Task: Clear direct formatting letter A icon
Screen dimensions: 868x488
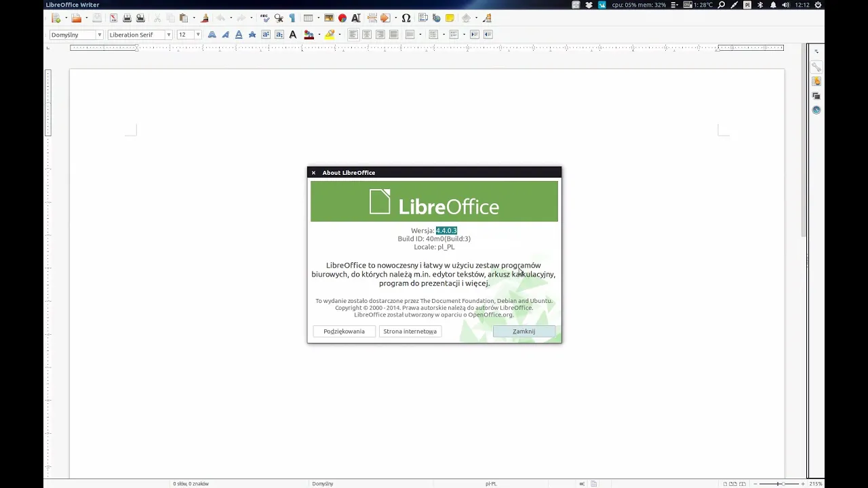Action: click(293, 35)
